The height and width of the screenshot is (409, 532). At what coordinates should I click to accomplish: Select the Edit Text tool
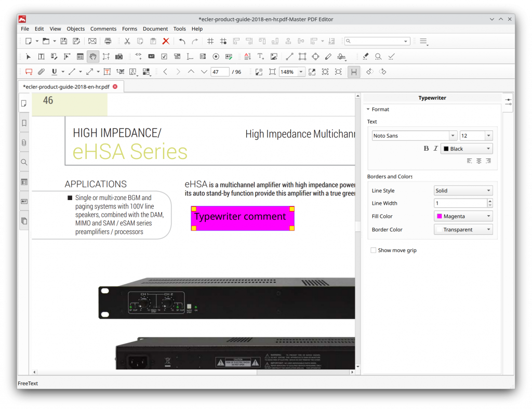pos(41,56)
